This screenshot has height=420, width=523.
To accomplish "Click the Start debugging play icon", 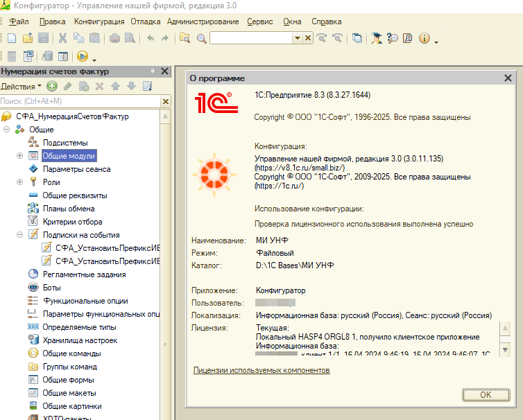I will click(83, 56).
